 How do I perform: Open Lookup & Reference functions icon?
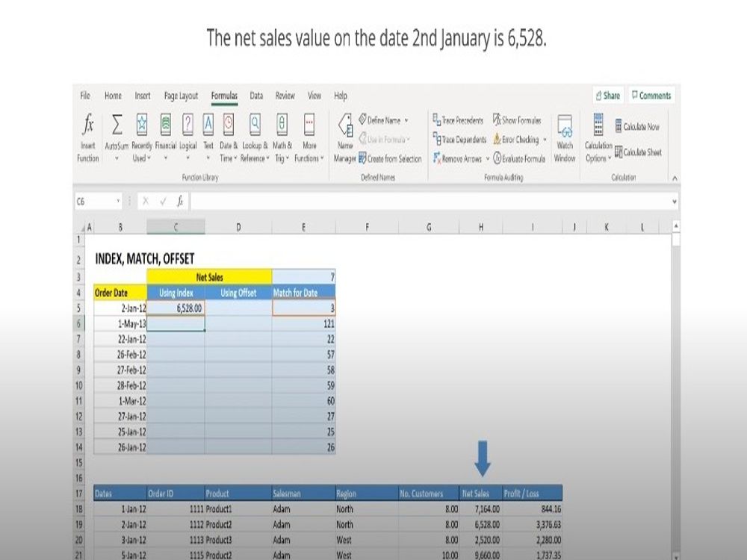[x=255, y=124]
